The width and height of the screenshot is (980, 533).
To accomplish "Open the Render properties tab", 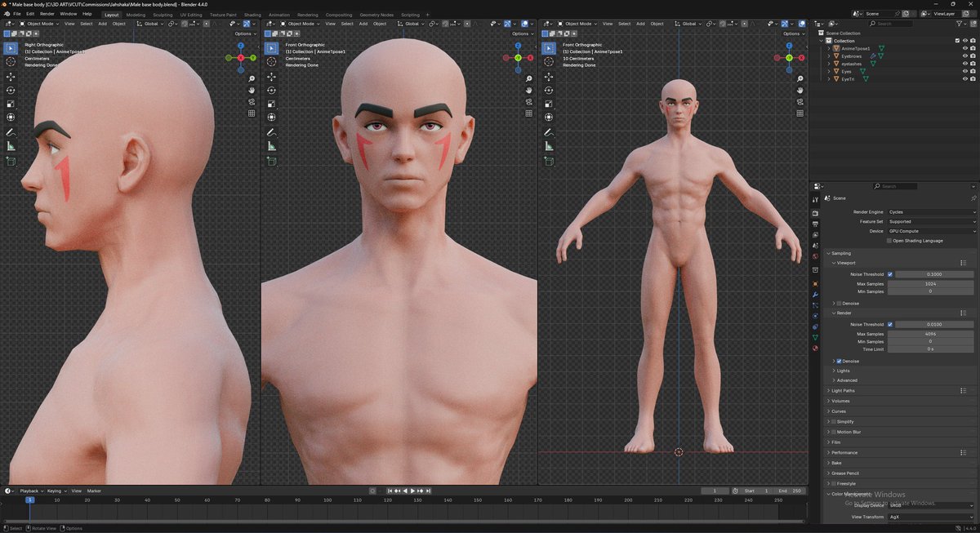I will click(815, 213).
